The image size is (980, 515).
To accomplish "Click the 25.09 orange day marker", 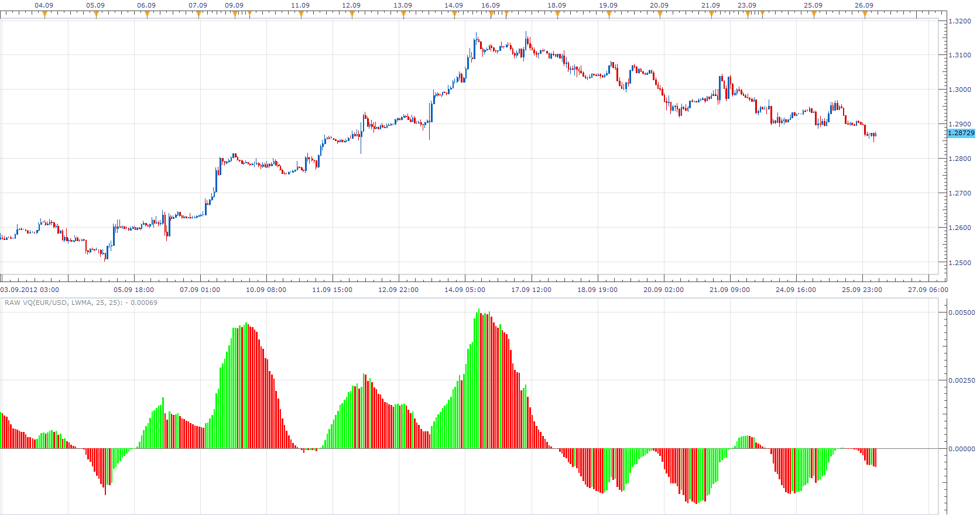I will (814, 15).
